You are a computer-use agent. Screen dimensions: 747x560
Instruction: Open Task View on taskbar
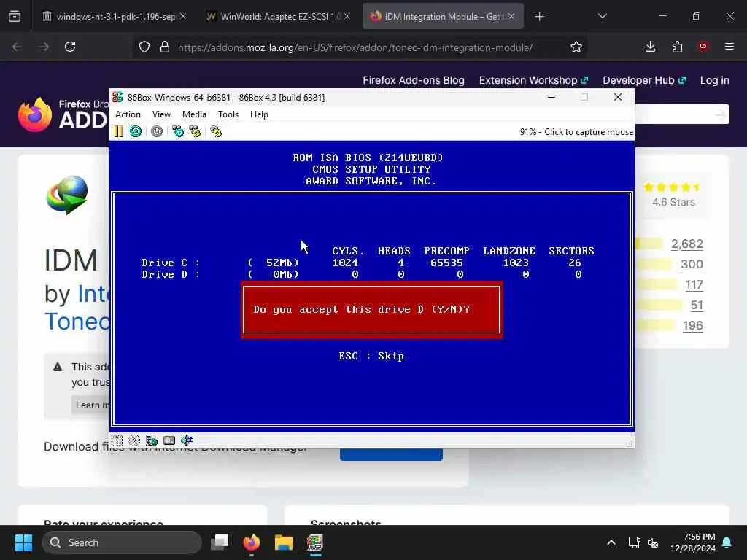[x=220, y=542]
